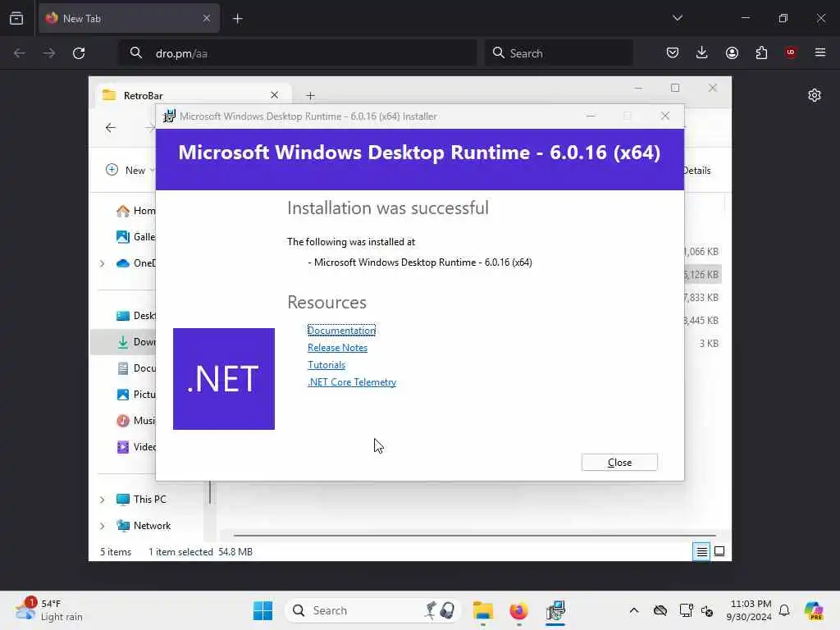Screen dimensions: 840x630
Task: Open Firefox account icon
Action: click(x=732, y=52)
